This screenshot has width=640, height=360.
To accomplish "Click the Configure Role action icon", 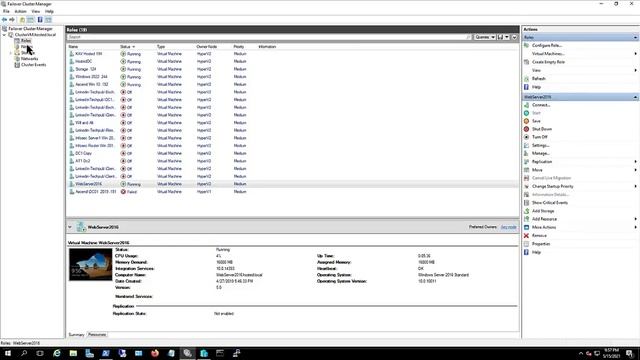I will (x=527, y=45).
